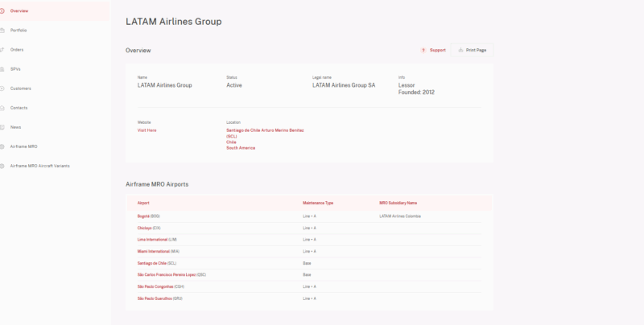Click the Contacts sidebar icon

2,107
